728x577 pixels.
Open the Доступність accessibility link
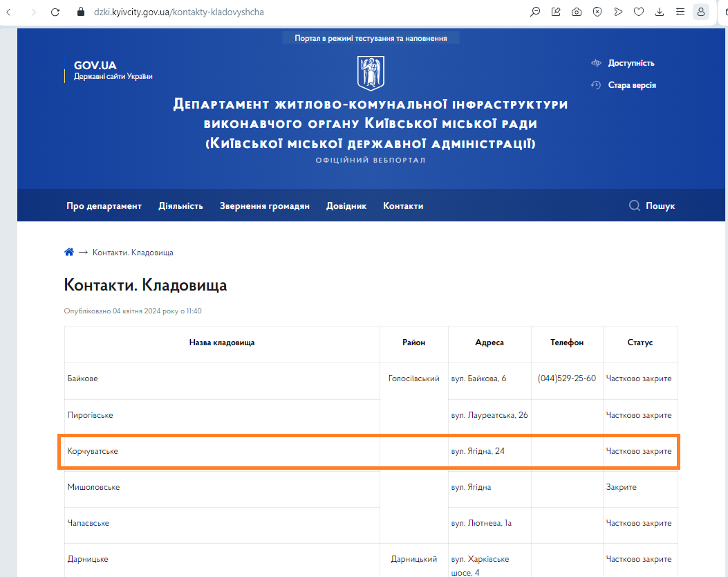tap(631, 63)
